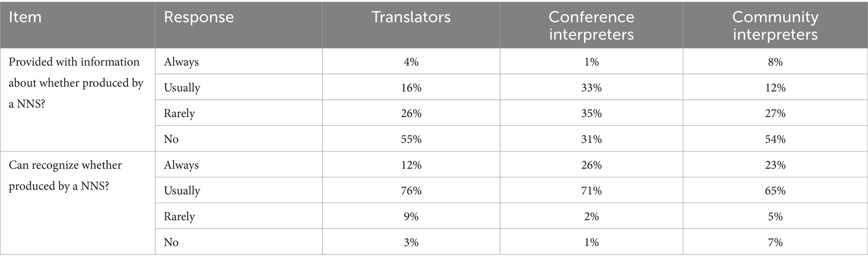Select the Conference interpreters header
Image resolution: width=868 pixels, height=262 pixels.
coord(591,25)
